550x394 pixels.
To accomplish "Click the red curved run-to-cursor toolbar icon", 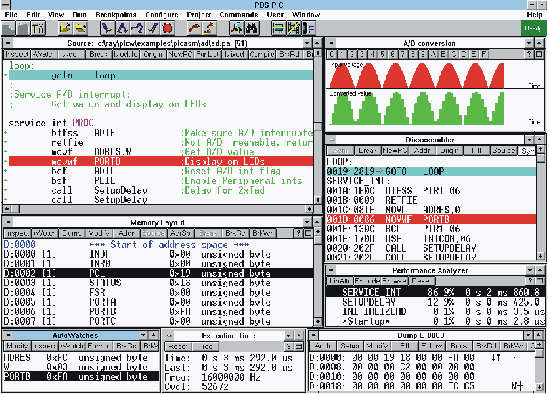I will point(194,28).
